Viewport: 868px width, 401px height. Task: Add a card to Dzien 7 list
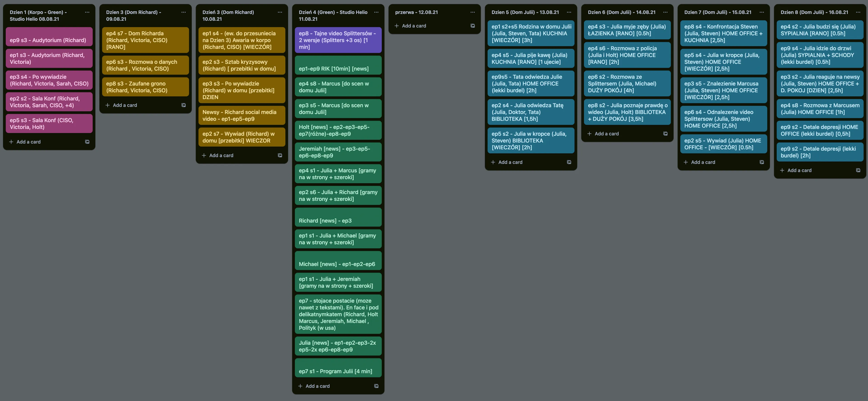703,162
